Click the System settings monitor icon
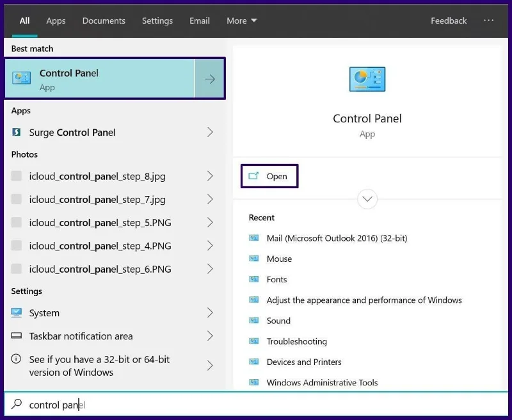 click(x=17, y=312)
